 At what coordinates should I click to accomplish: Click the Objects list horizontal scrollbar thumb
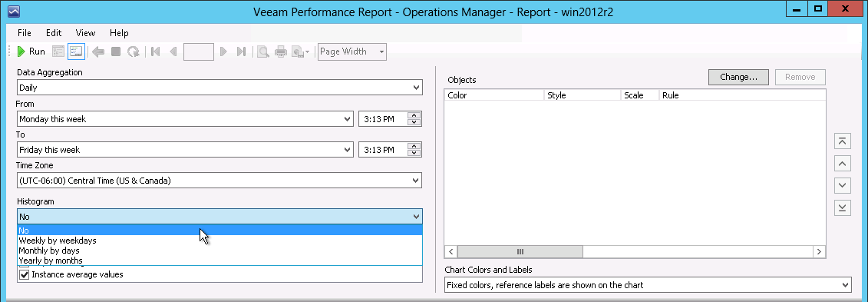(520, 251)
